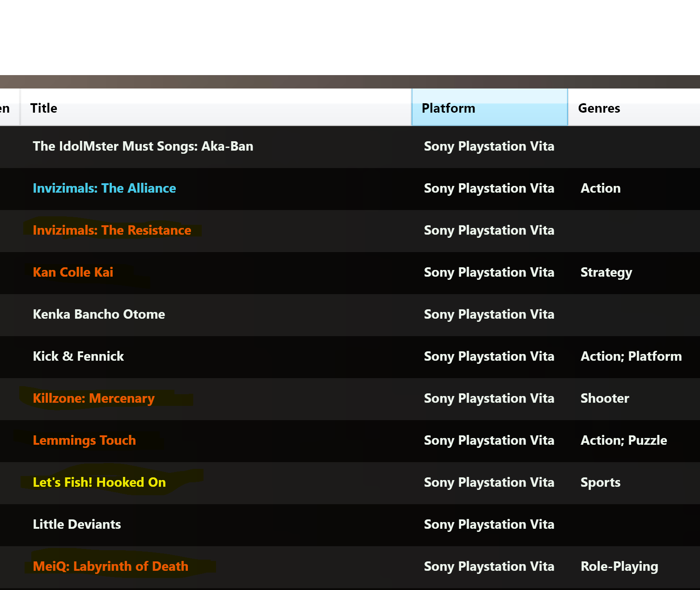Click Role-Playing genre of MeiQ
This screenshot has height=590, width=700.
coord(619,567)
